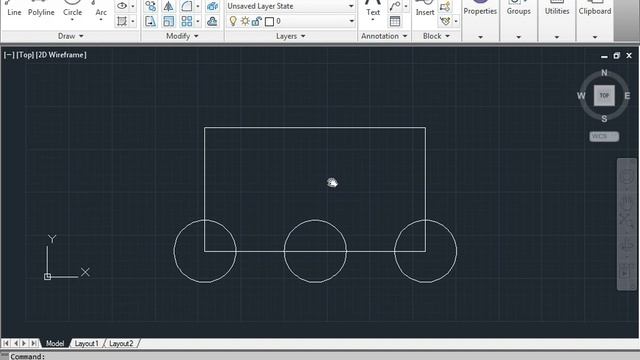Click the Table annotation icon
Screen dimensions: 640x360
click(x=395, y=21)
